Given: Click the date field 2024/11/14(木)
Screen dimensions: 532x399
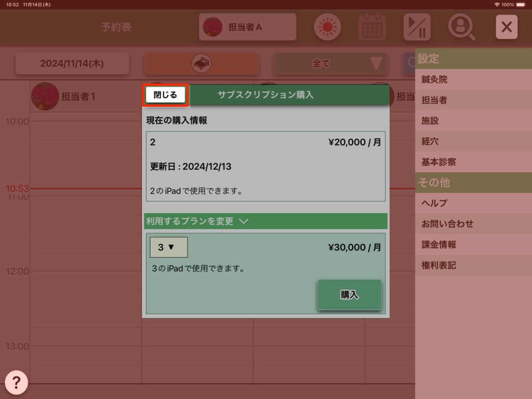Looking at the screenshot, I should [72, 63].
